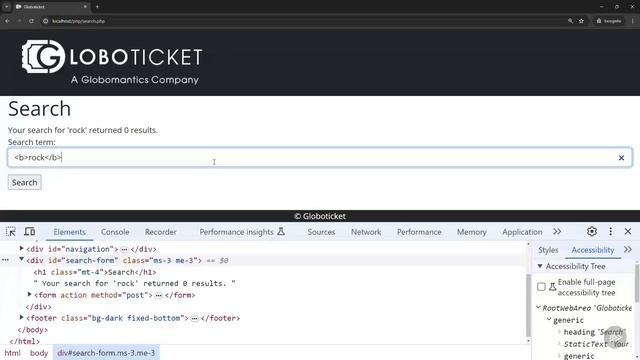Show more sidebar tabs chevron
640x360 pixels.
(628, 249)
